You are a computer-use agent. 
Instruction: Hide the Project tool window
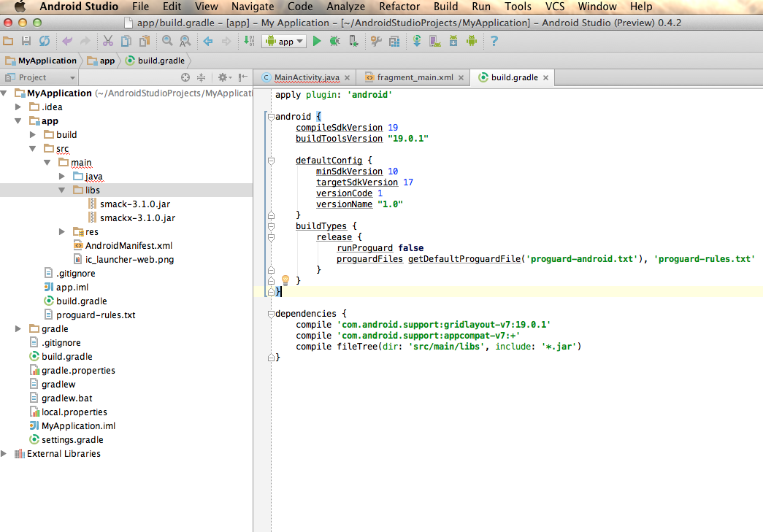point(243,77)
